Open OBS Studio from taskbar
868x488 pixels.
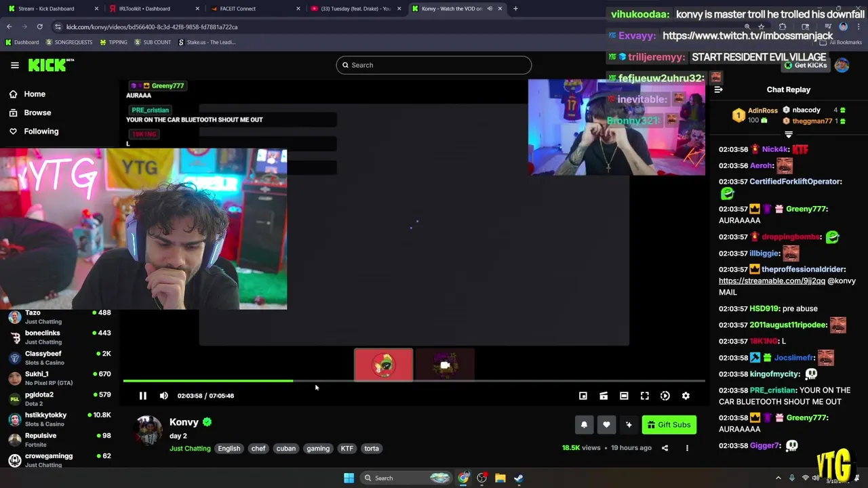pos(481,479)
